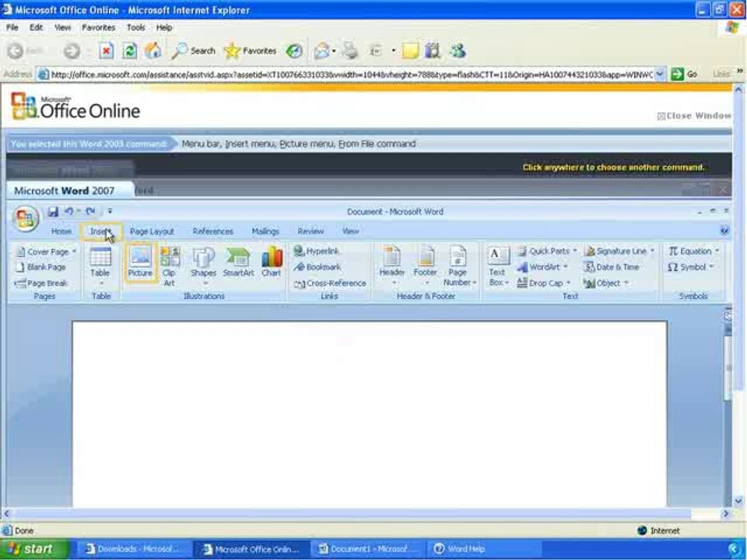The height and width of the screenshot is (560, 747).
Task: Open the Cover Page dropdown
Action: click(75, 251)
